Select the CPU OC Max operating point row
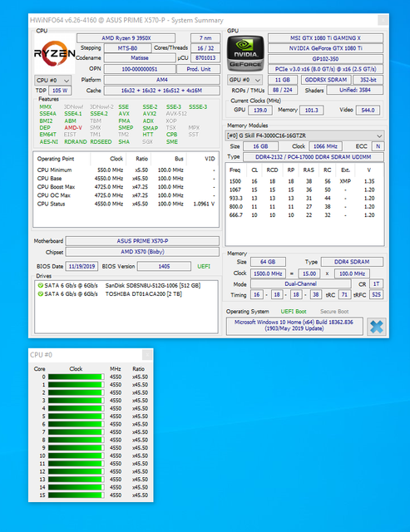This screenshot has height=532, width=410. coord(126,195)
